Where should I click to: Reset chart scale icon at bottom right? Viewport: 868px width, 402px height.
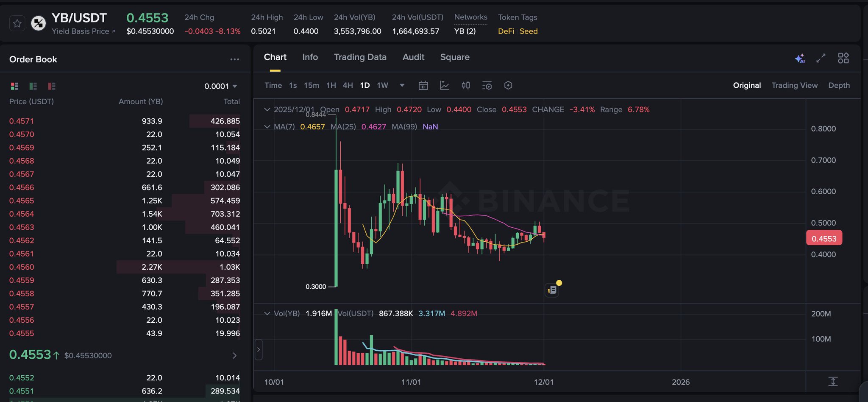coord(833,382)
